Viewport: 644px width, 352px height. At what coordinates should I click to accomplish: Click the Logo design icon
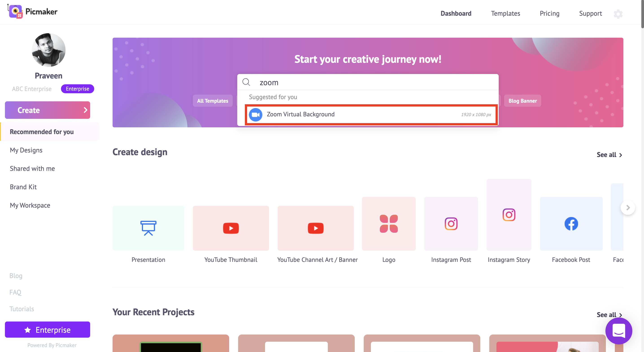click(x=389, y=224)
